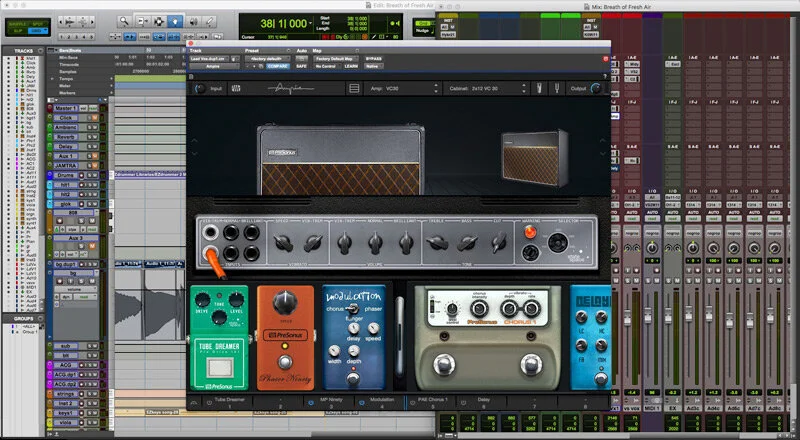Click the memory location 1 button
The height and width of the screenshot is (440, 800).
tap(61, 37)
